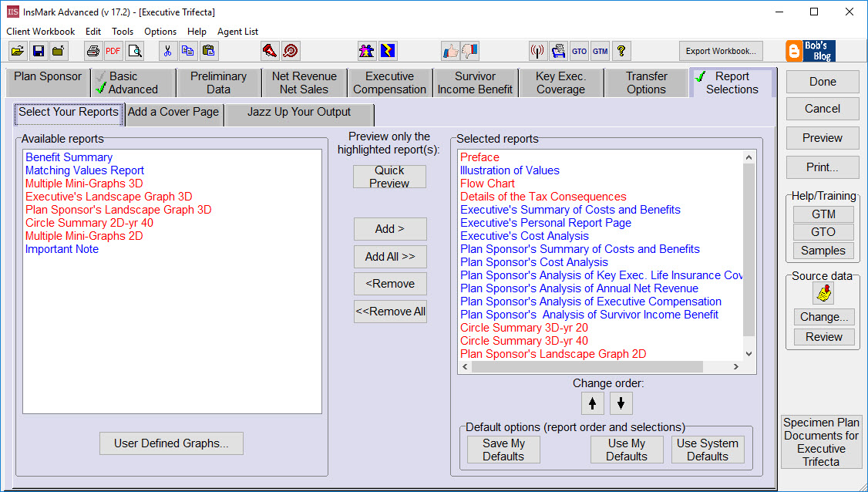The image size is (868, 492).
Task: Open the Jazz Up Your Output tab
Action: (x=298, y=113)
